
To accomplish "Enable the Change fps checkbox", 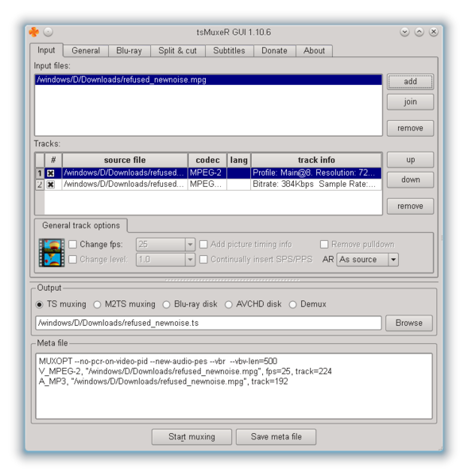I will (x=72, y=245).
